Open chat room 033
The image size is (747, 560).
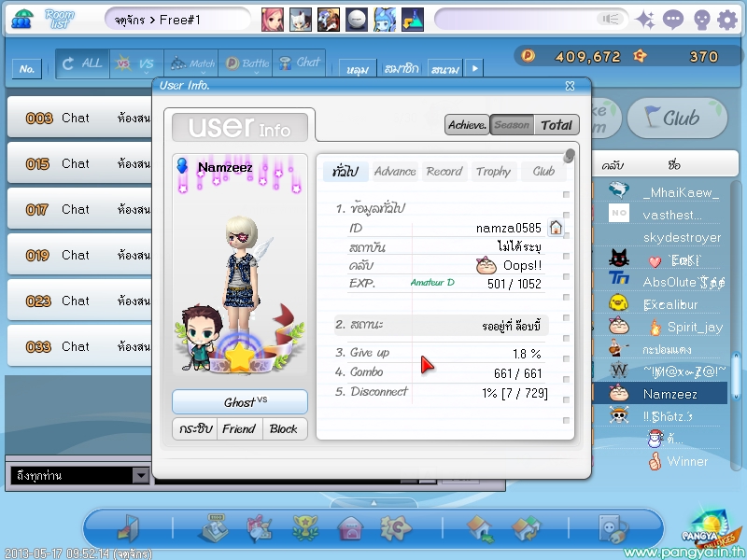(x=80, y=346)
